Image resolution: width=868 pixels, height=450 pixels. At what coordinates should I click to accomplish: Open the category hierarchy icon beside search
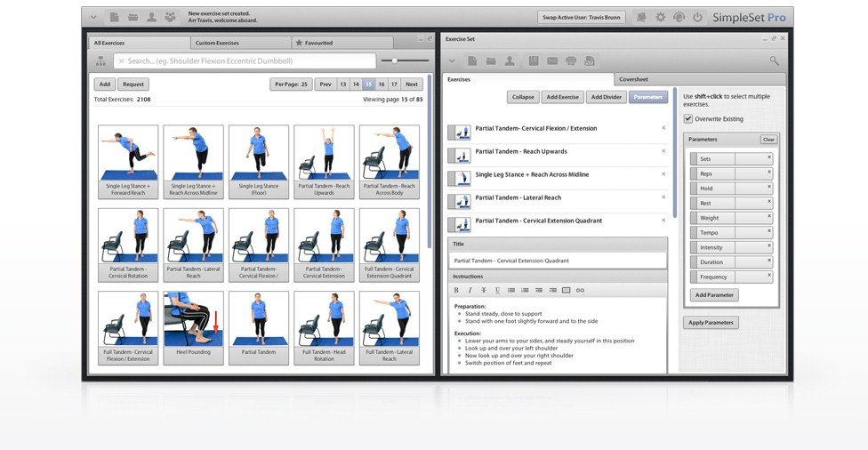(x=100, y=60)
